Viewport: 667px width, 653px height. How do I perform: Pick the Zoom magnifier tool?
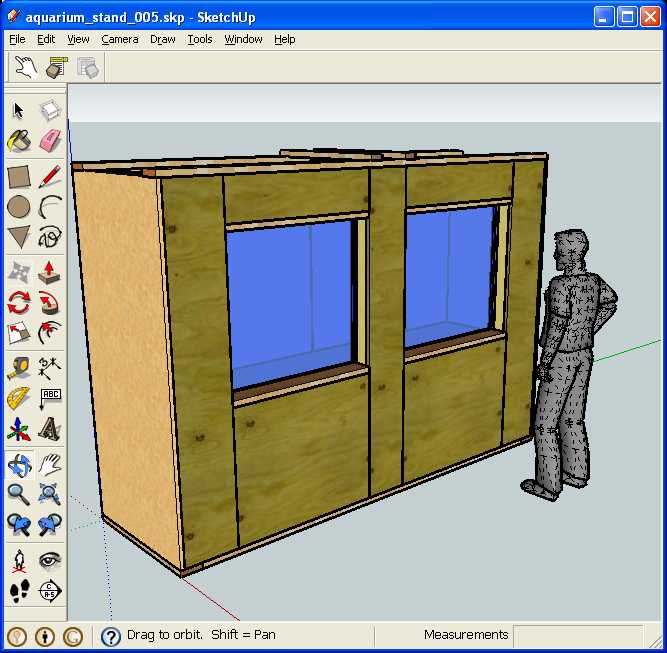(19, 495)
